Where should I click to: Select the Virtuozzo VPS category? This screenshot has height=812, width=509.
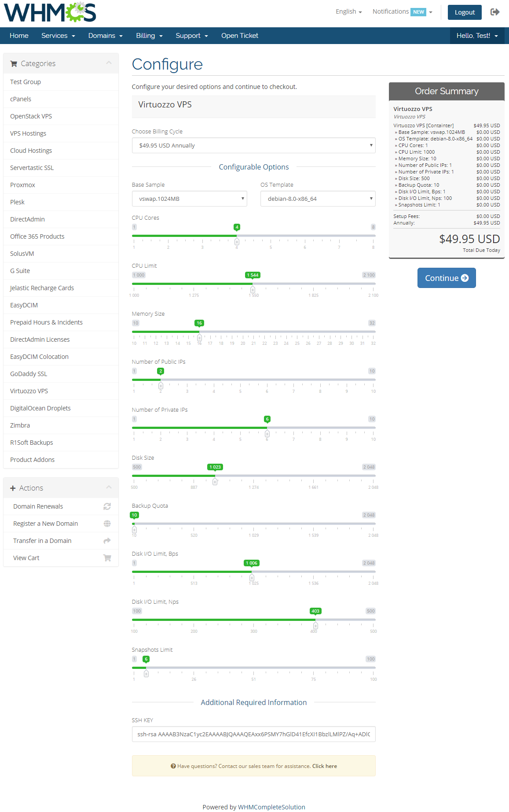point(61,391)
